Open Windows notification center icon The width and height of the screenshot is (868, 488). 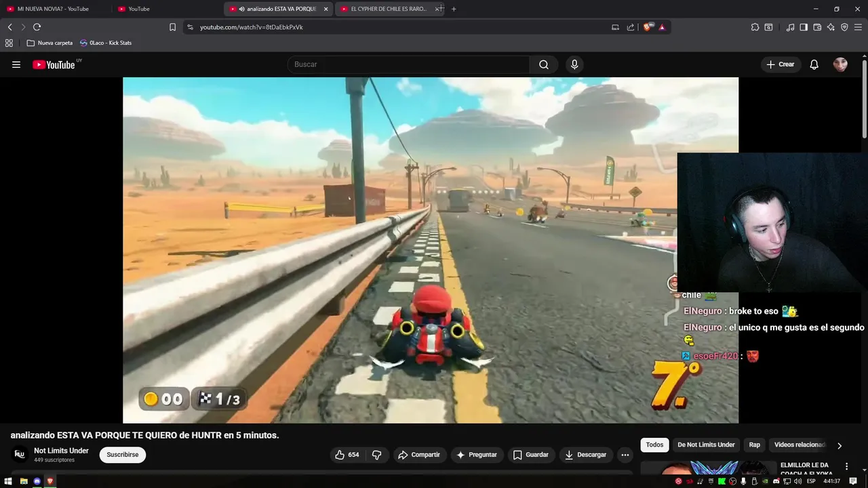point(854,481)
